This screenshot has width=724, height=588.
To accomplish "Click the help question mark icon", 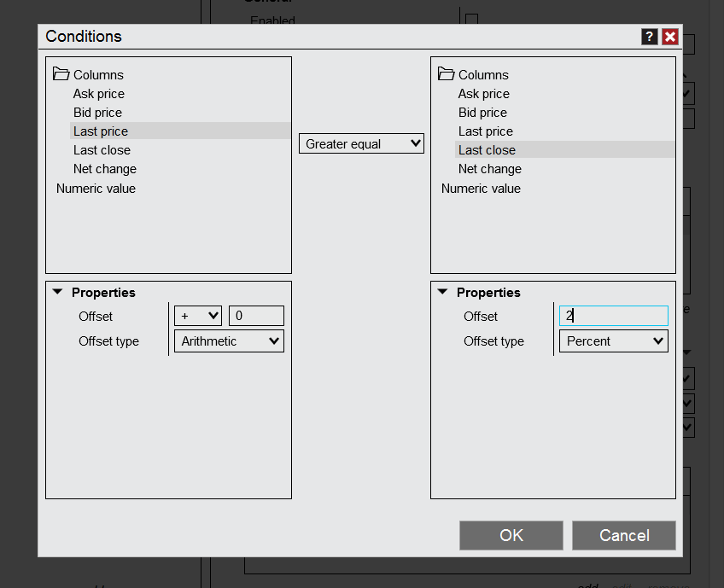I will pyautogui.click(x=650, y=36).
